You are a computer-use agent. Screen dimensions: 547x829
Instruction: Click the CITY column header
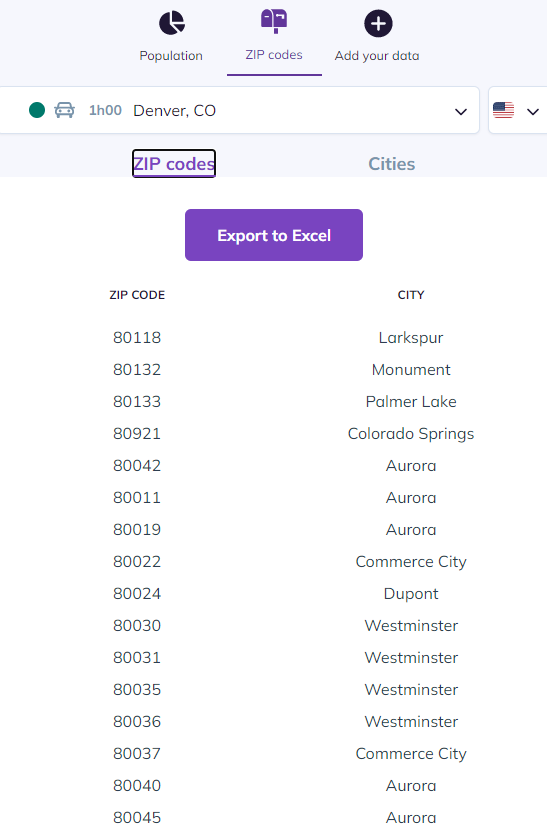[411, 295]
